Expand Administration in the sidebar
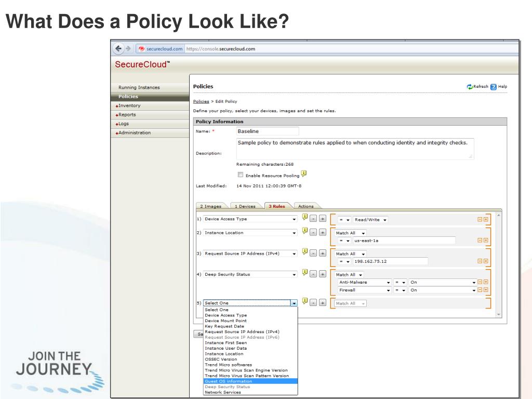This screenshot has width=532, height=399. click(150, 132)
